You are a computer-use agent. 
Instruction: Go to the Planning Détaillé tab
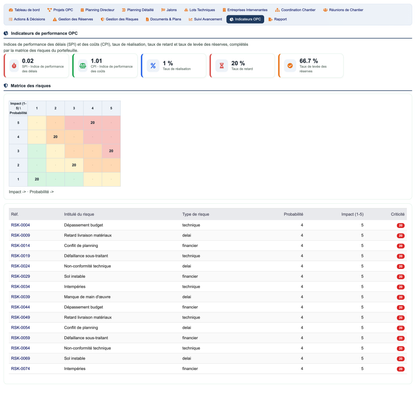(138, 10)
